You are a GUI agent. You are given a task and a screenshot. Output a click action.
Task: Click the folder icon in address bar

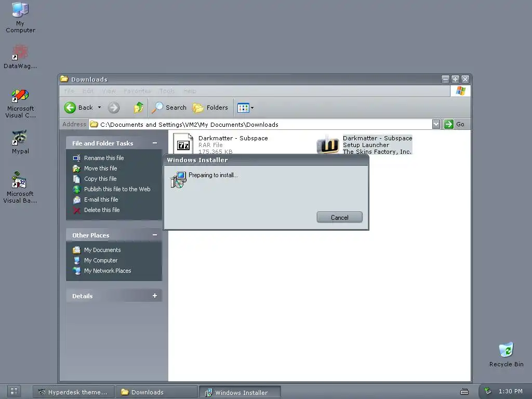(94, 124)
